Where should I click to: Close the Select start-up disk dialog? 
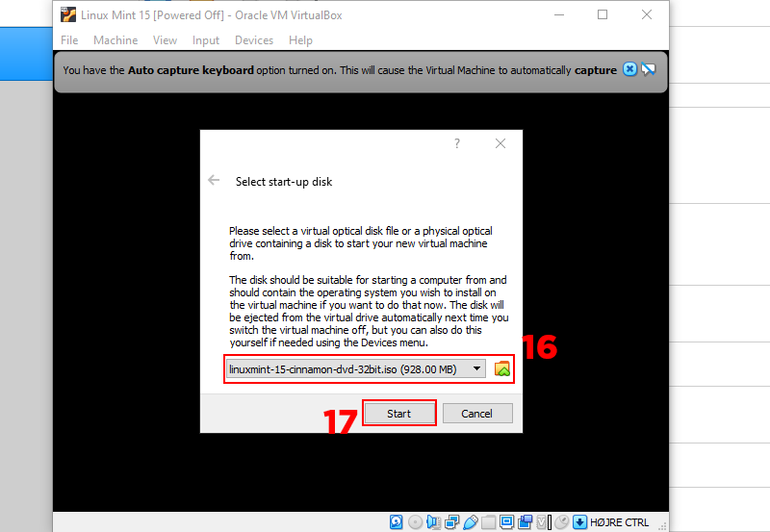(x=500, y=143)
